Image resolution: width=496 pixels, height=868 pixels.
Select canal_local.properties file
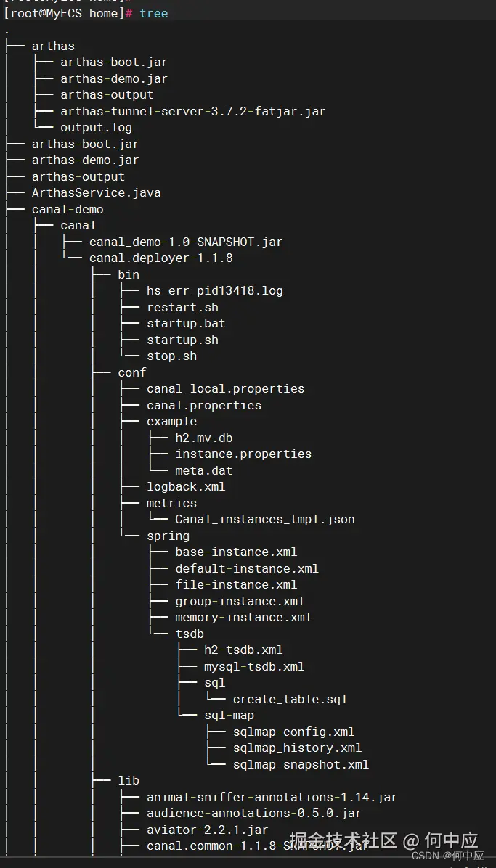coord(225,389)
